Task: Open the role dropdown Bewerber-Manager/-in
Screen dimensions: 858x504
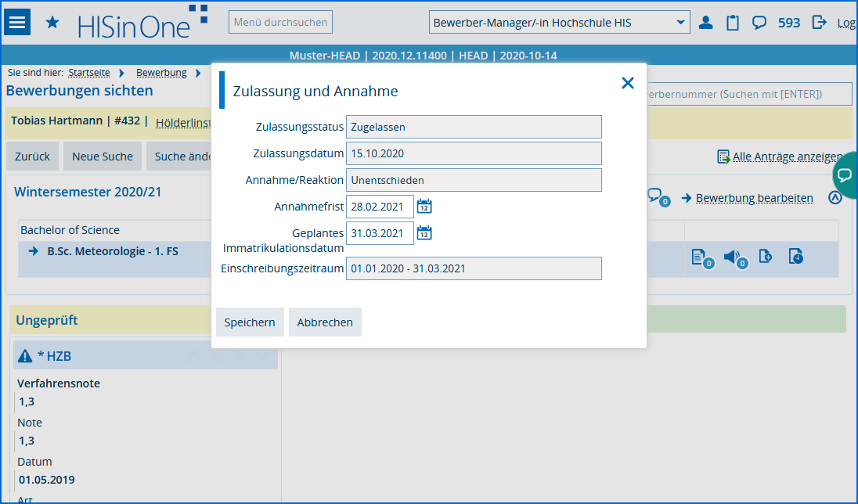Action: pos(559,23)
